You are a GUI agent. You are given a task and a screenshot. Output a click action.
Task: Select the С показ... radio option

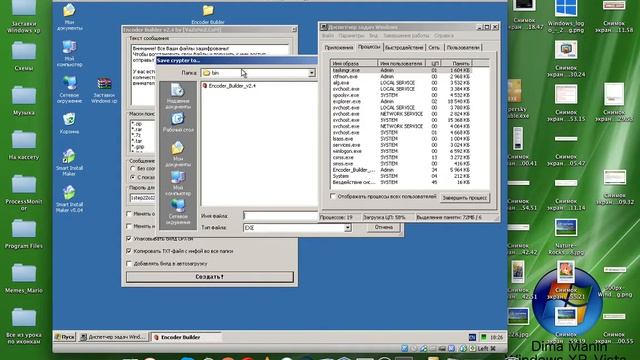click(133, 178)
